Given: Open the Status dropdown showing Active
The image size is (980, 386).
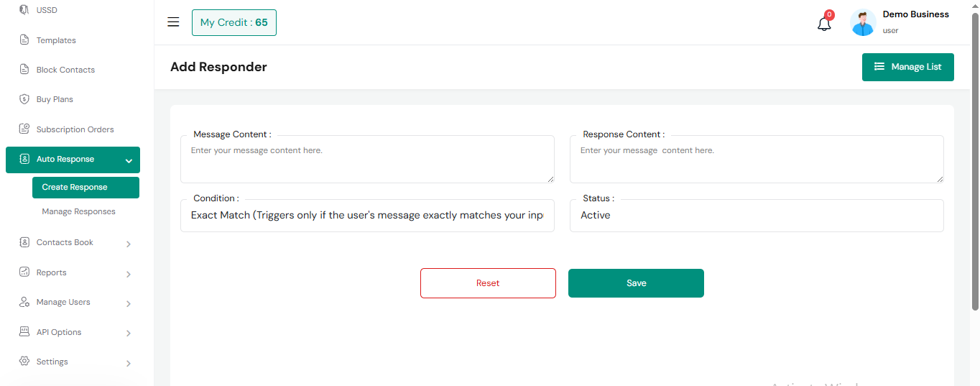Looking at the screenshot, I should point(756,216).
